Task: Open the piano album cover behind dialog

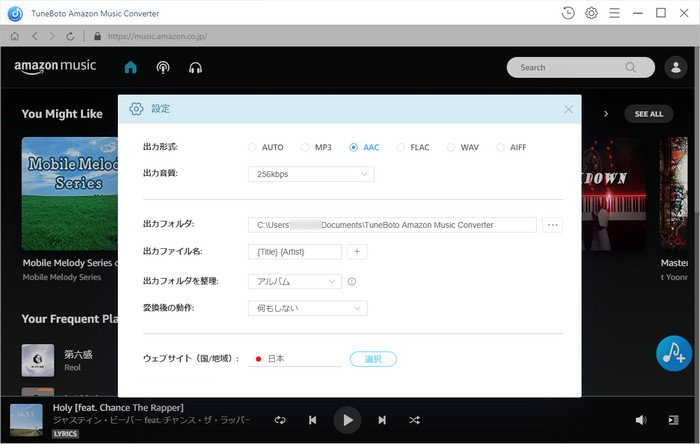Action: point(613,194)
